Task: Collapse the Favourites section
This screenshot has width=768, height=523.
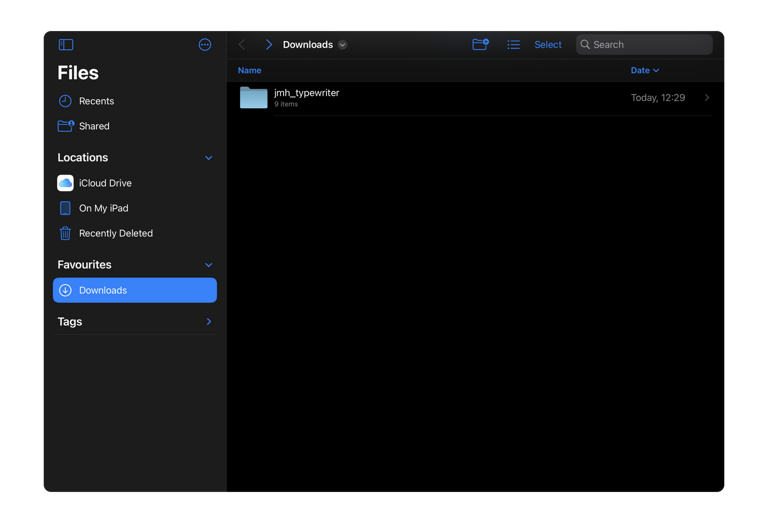Action: [x=209, y=265]
